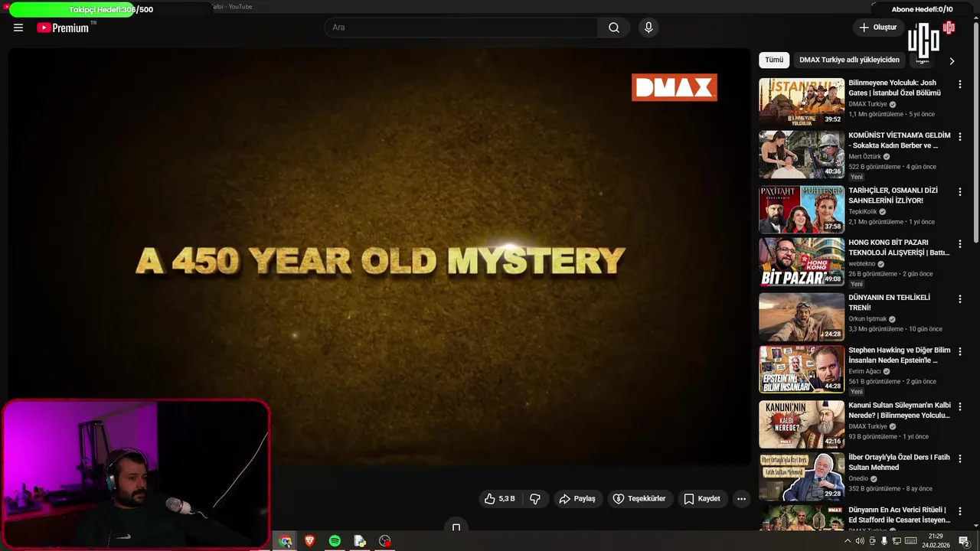
Task: Open the taskbar clock and date
Action: 936,541
